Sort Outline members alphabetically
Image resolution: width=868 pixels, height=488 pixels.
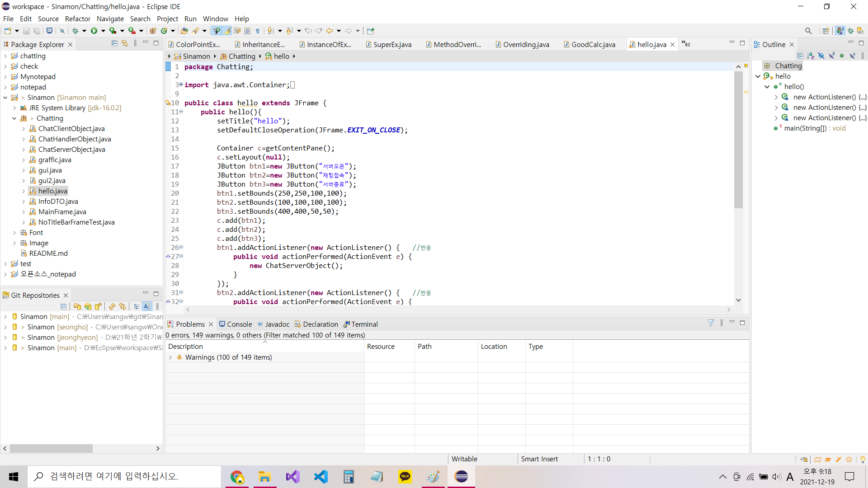[811, 56]
